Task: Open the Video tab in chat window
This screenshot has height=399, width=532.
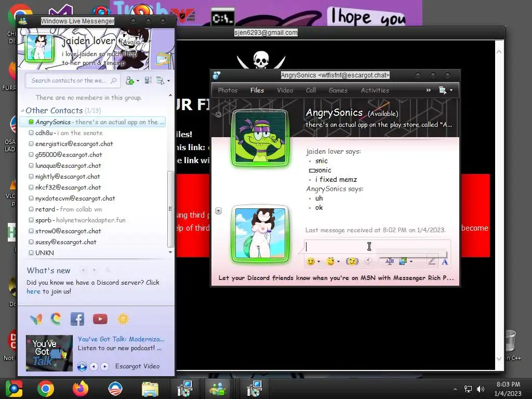Action: point(285,90)
